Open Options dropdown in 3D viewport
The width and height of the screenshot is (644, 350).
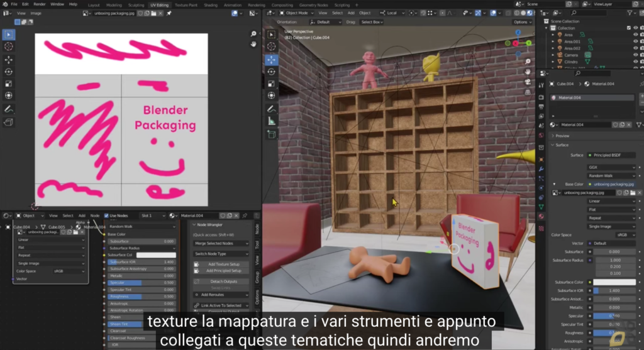[523, 22]
